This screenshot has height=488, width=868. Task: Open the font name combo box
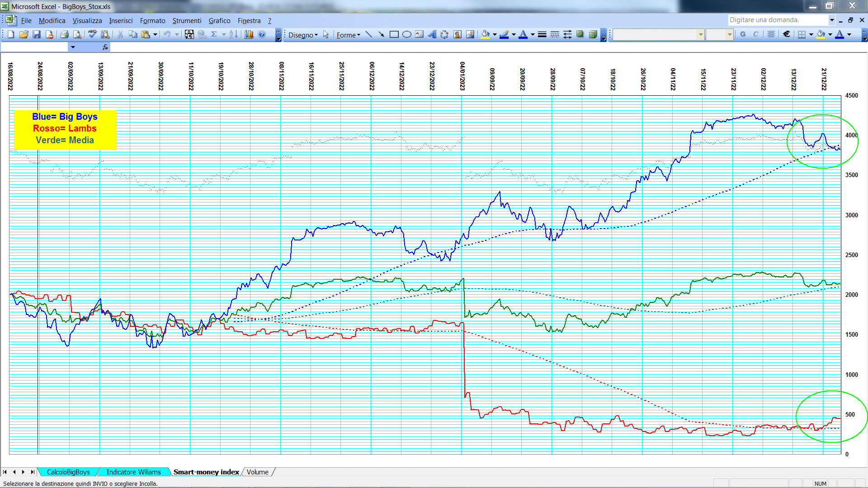pos(659,34)
